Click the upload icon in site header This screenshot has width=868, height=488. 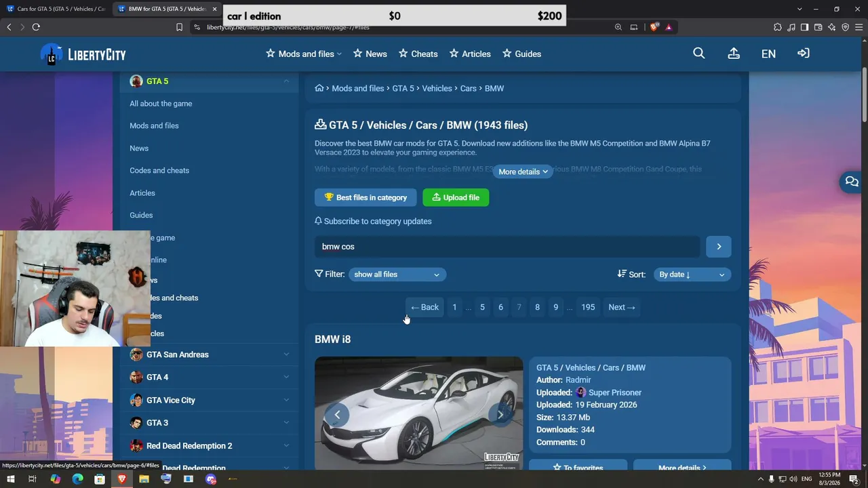click(734, 54)
